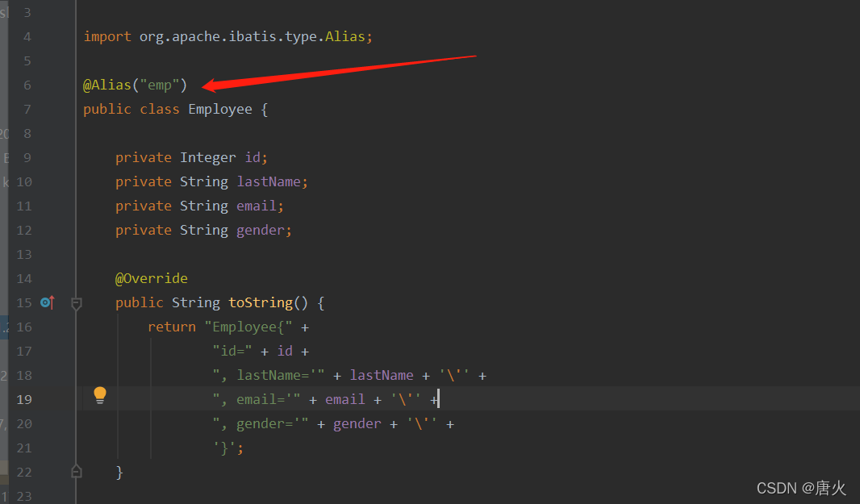Viewport: 860px width, 504px height.
Task: Collapse the toString method fold marker
Action: [76, 303]
